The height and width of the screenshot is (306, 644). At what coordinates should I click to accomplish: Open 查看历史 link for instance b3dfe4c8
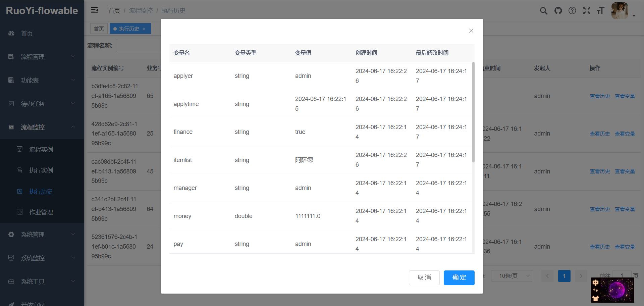click(x=599, y=96)
